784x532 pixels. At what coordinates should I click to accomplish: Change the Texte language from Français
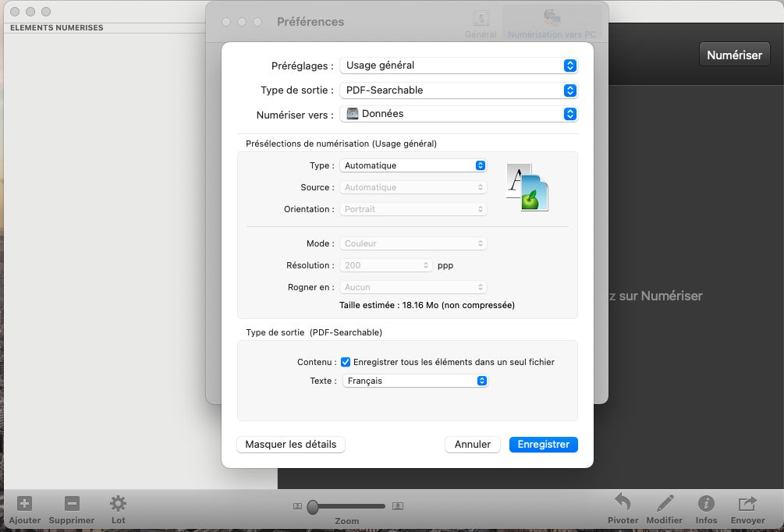481,380
